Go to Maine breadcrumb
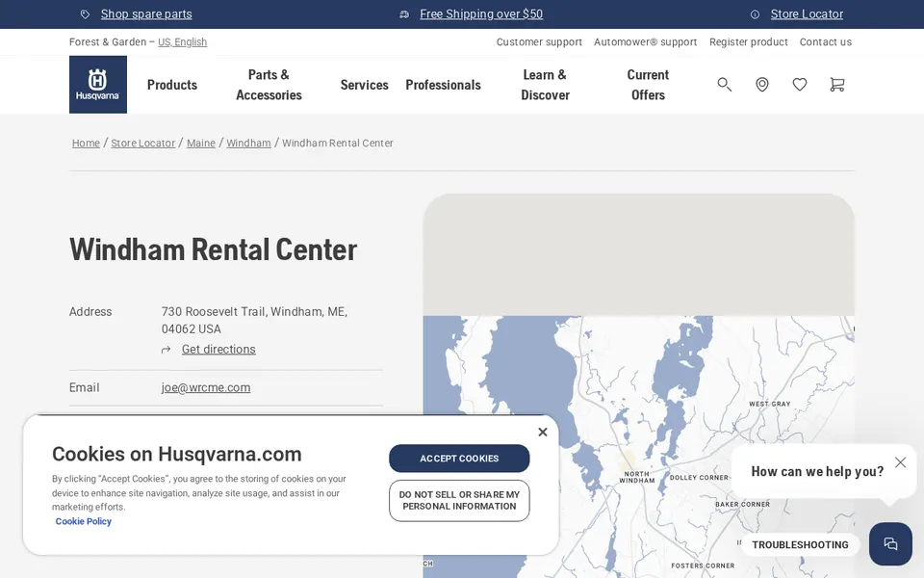This screenshot has width=924, height=578. pos(201,143)
